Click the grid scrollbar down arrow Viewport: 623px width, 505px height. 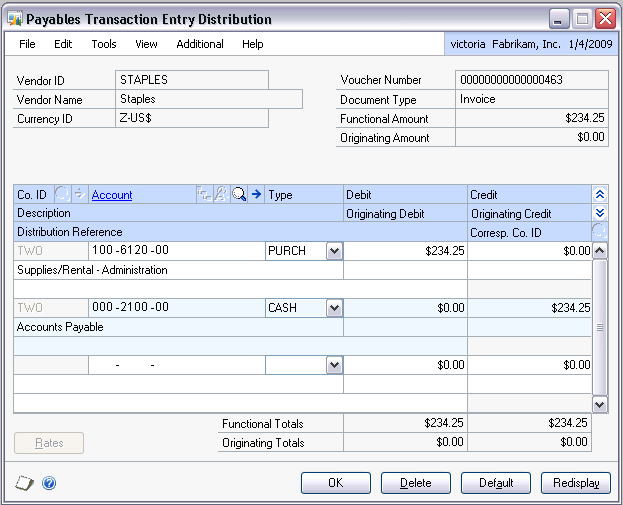[x=600, y=404]
